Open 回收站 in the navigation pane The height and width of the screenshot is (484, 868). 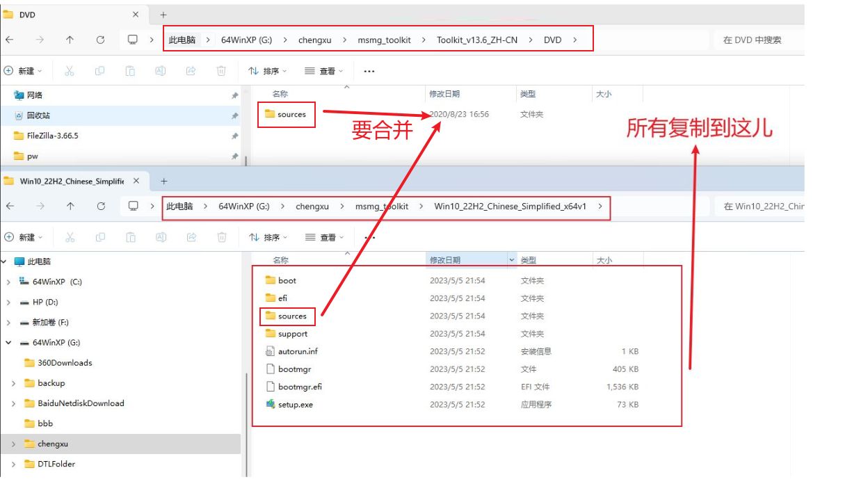click(38, 115)
